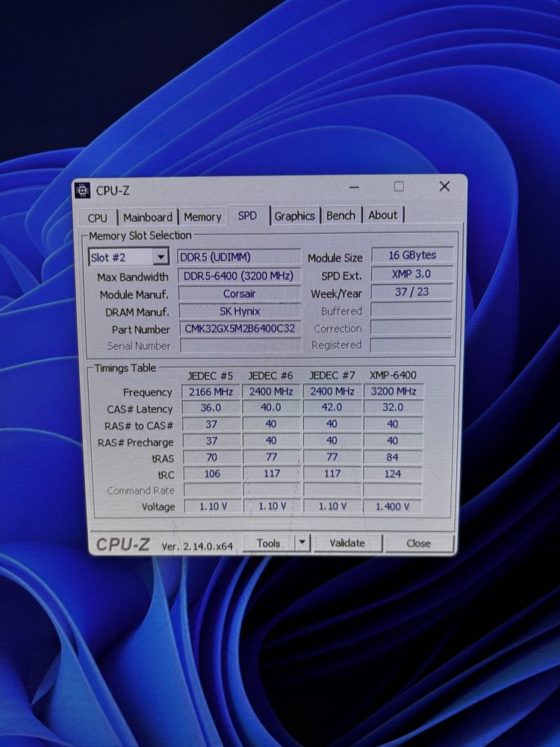Open the Graphics tab
The height and width of the screenshot is (747, 560).
tap(294, 216)
